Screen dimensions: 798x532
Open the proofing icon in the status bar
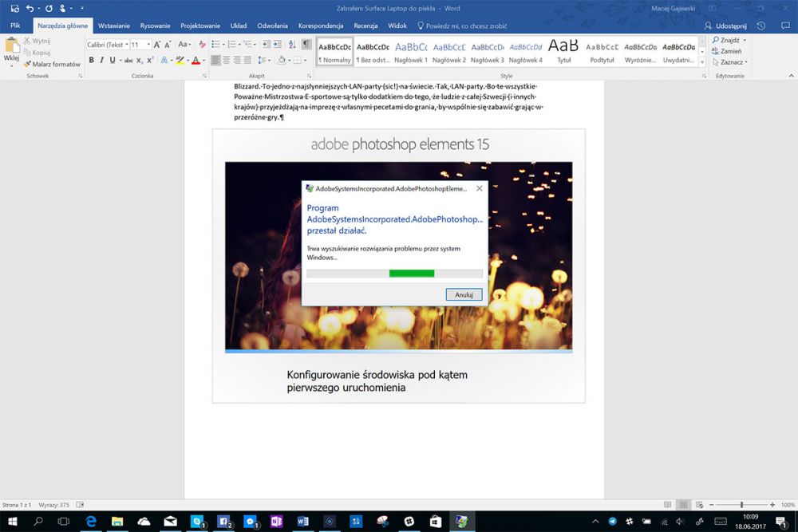(x=80, y=505)
